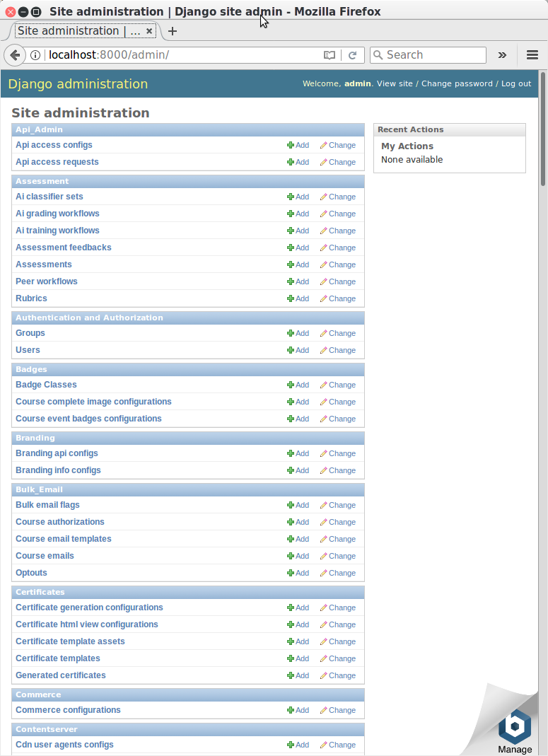548x756 pixels.
Task: Add an Assessment feedback entry
Action: tap(298, 248)
